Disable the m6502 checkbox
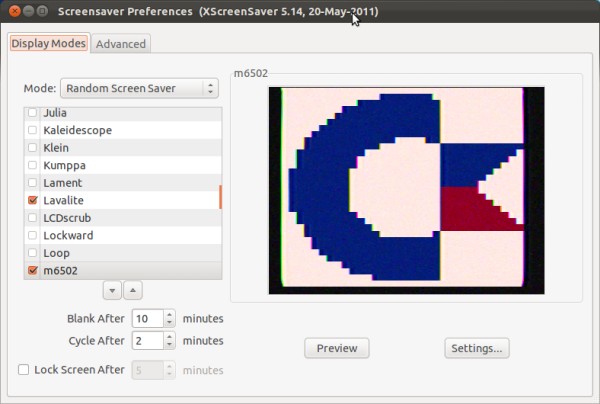The height and width of the screenshot is (404, 600). coord(33,270)
